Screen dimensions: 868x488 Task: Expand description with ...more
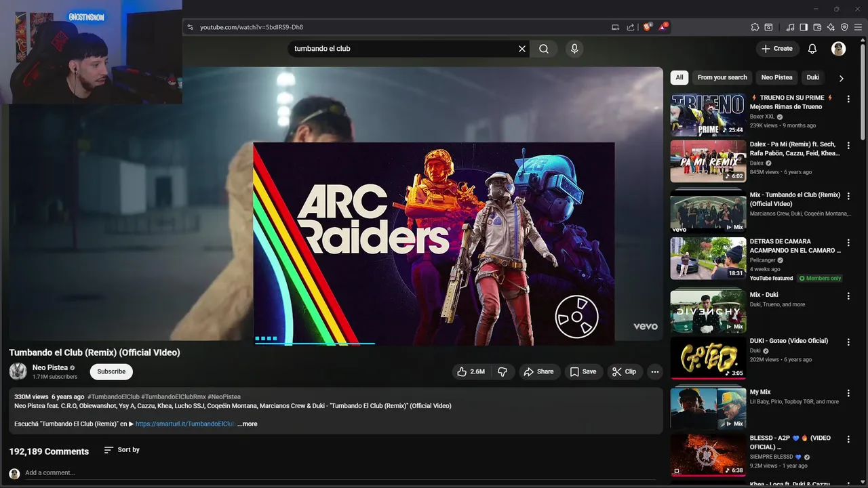pos(248,424)
